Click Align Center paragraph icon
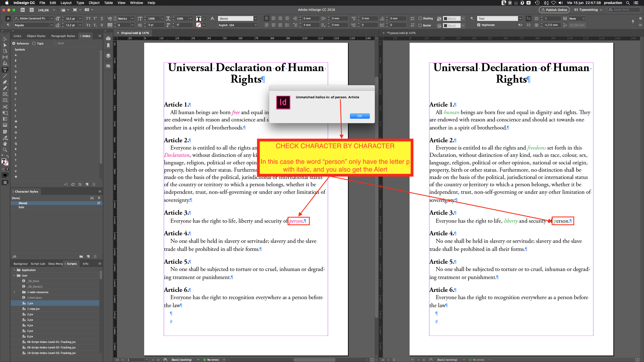The image size is (644, 362). tap(273, 18)
